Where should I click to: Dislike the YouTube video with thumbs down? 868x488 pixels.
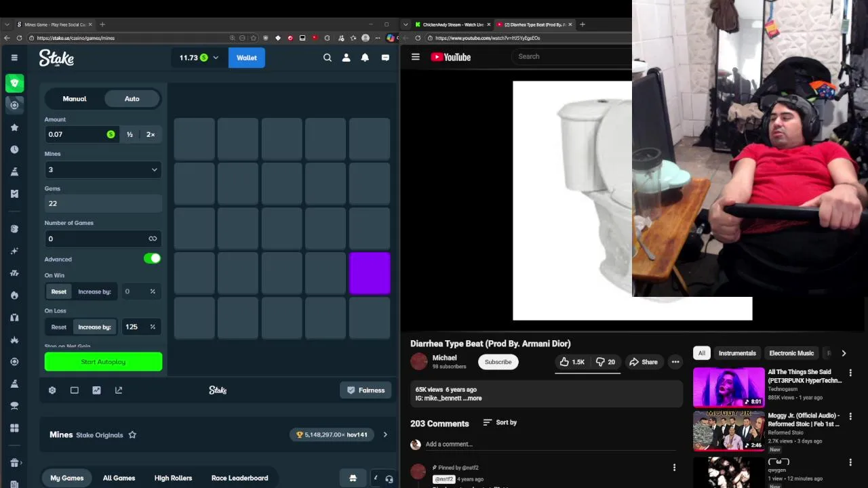coord(605,362)
